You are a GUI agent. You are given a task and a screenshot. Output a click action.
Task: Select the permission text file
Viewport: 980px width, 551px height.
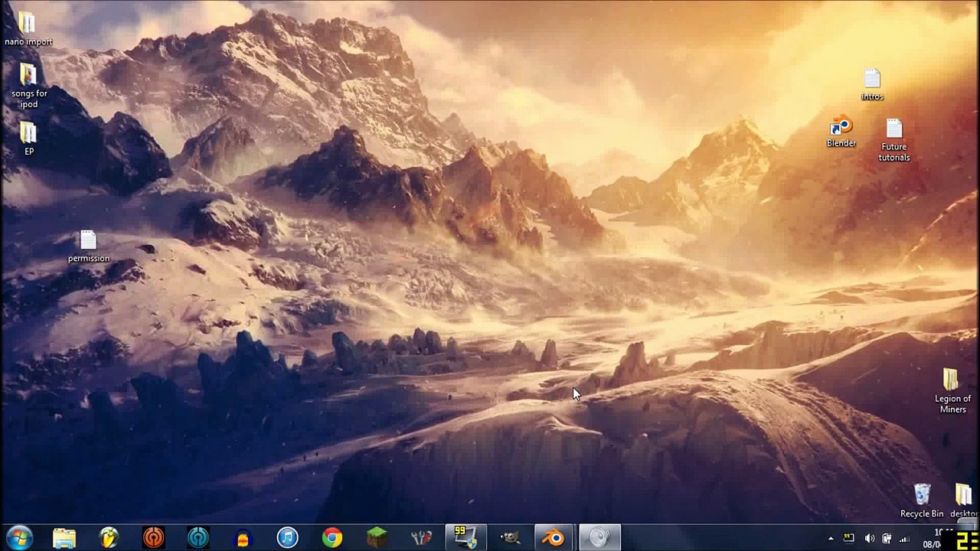coord(88,240)
